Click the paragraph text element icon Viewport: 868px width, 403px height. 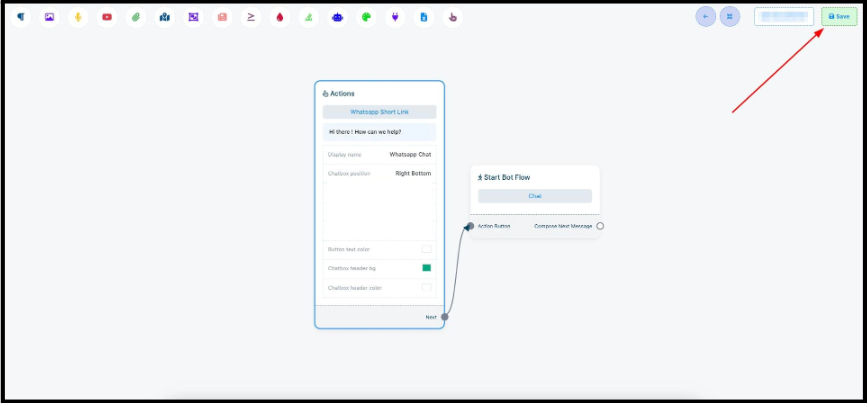pyautogui.click(x=21, y=17)
